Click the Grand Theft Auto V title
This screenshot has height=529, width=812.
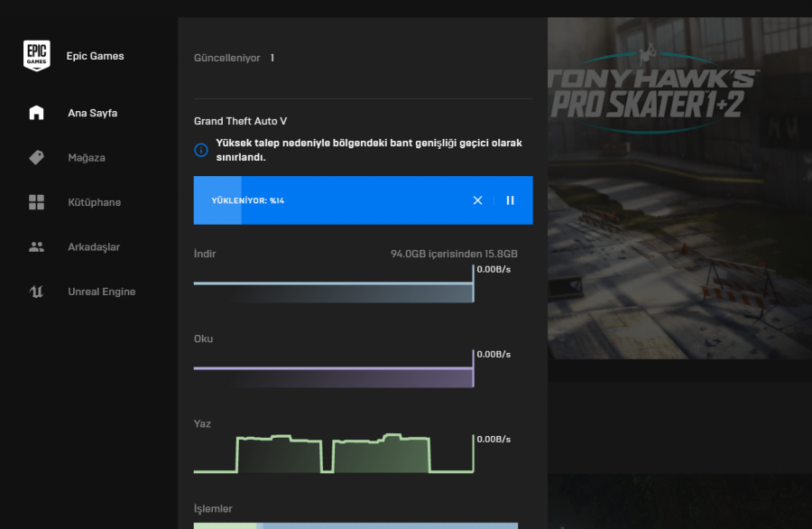240,121
